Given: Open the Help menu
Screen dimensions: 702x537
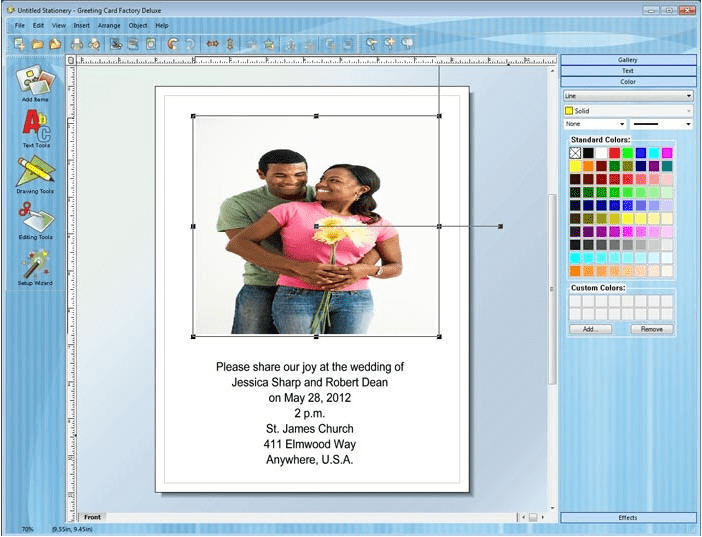Looking at the screenshot, I should coord(162,26).
